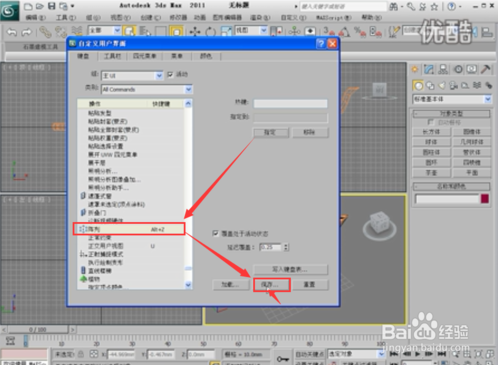The width and height of the screenshot is (501, 366).
Task: Click the delay override spinner arrows
Action: (286, 247)
